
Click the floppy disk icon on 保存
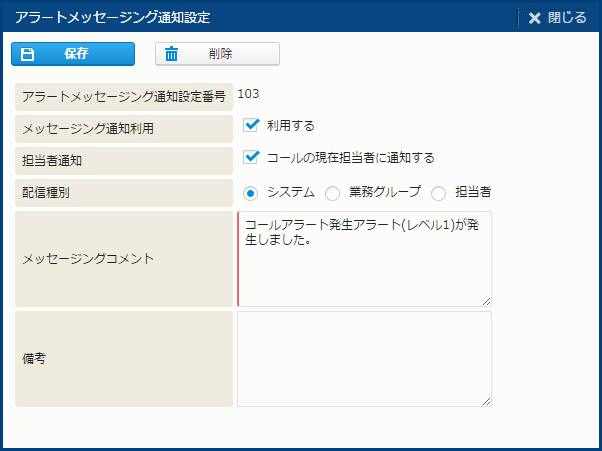(28, 54)
